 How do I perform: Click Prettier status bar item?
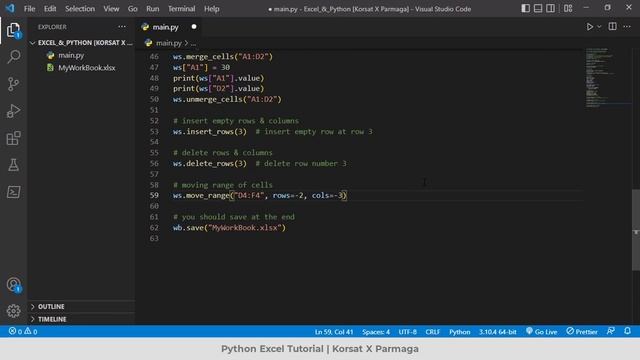click(582, 332)
